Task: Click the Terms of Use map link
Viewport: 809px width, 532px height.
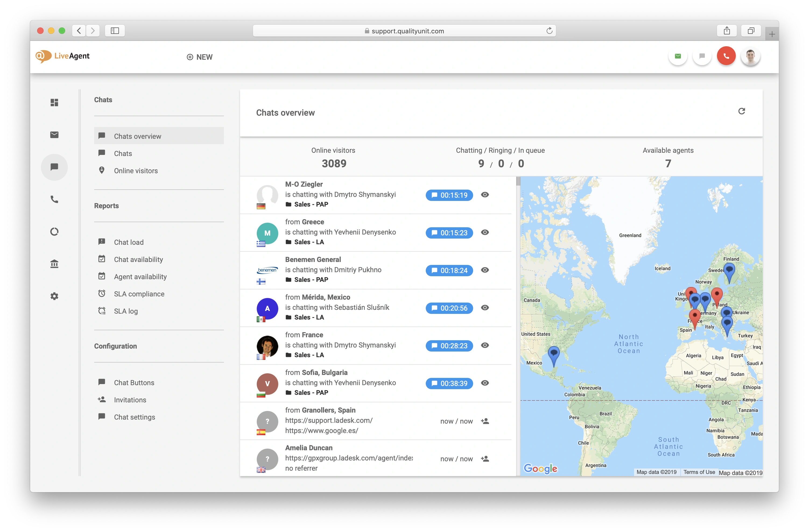Action: tap(699, 472)
